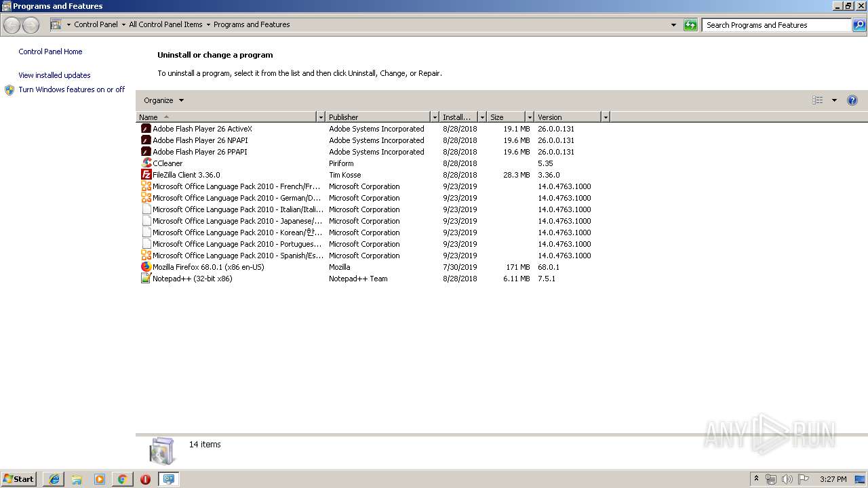Click the network tray icon
868x488 pixels.
click(x=771, y=479)
